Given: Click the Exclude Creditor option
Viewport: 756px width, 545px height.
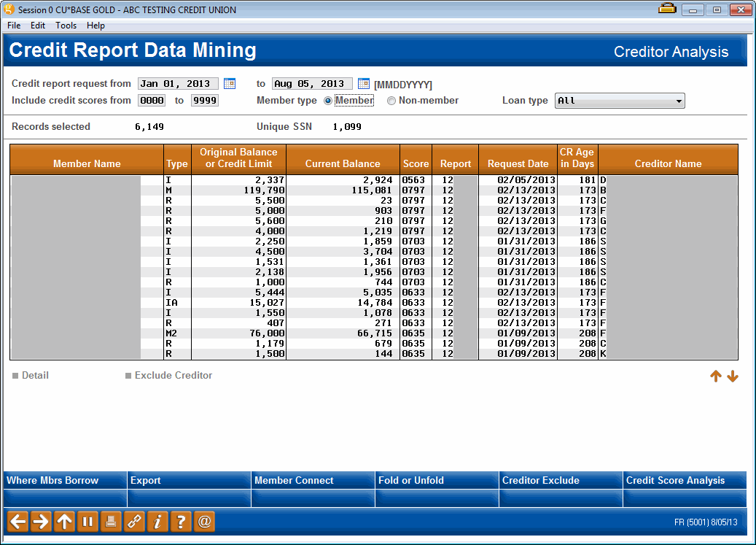Looking at the screenshot, I should [x=168, y=375].
